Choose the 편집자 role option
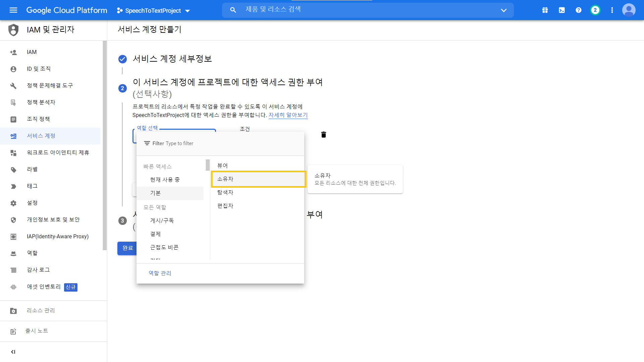This screenshot has height=362, width=644. click(x=225, y=206)
